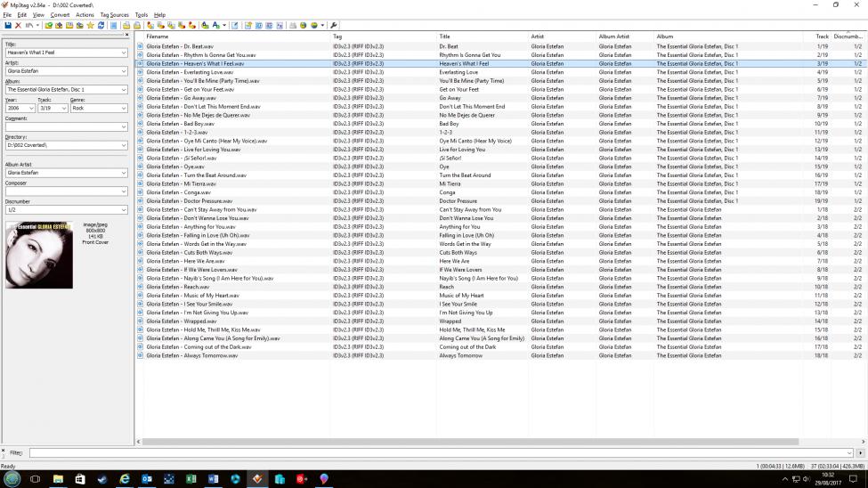Close the filter bar with its X
The height and width of the screenshot is (488, 868).
pyautogui.click(x=4, y=451)
